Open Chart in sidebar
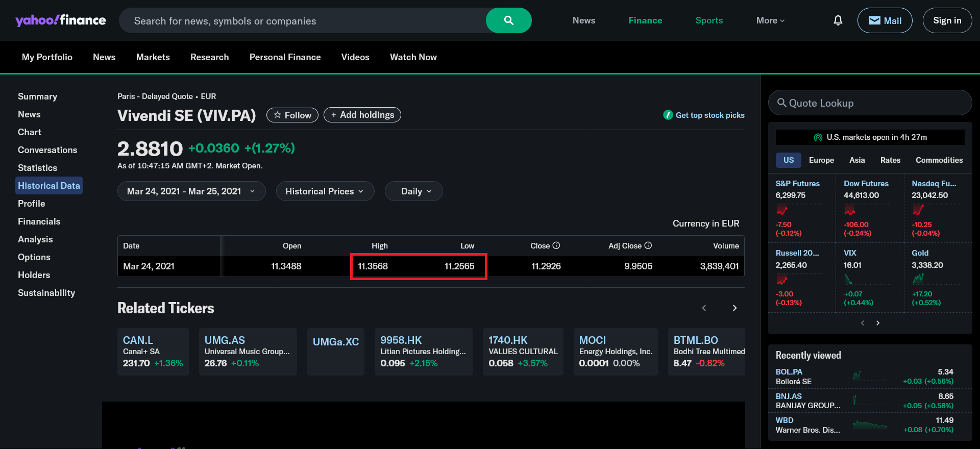Image resolution: width=980 pixels, height=449 pixels. [30, 132]
